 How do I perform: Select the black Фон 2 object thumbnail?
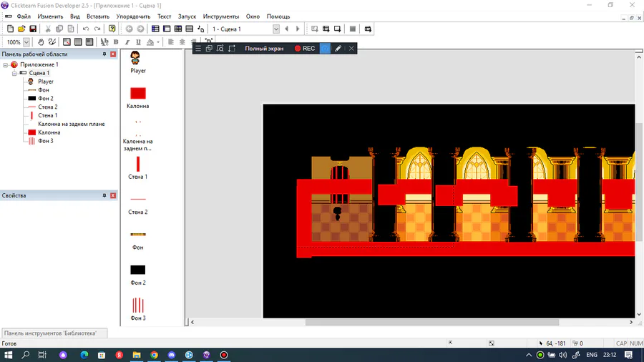(x=138, y=270)
